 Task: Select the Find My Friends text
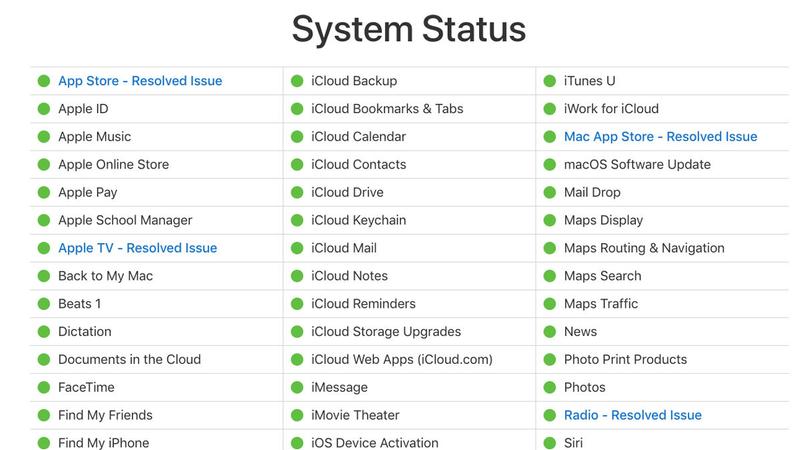[x=105, y=415]
